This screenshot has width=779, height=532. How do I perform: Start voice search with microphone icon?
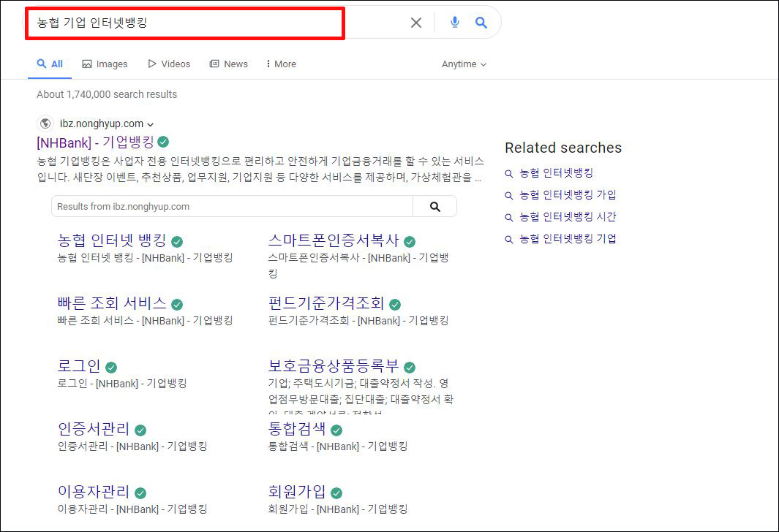454,22
